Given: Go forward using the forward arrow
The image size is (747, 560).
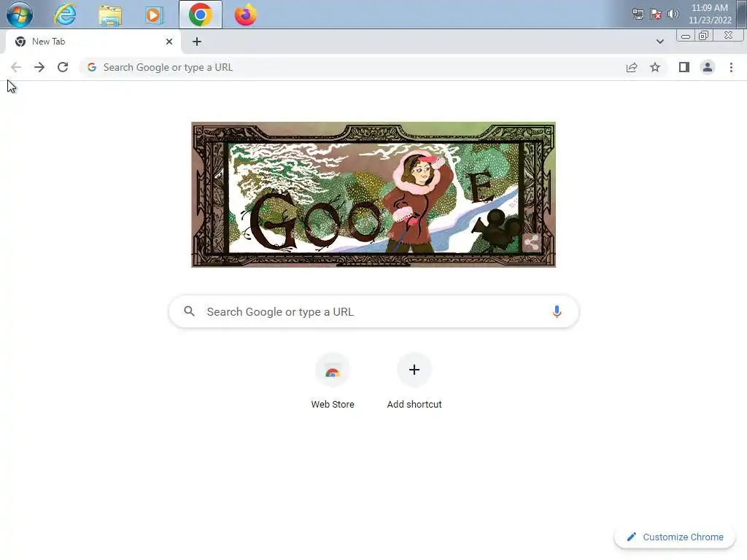Looking at the screenshot, I should 39,67.
